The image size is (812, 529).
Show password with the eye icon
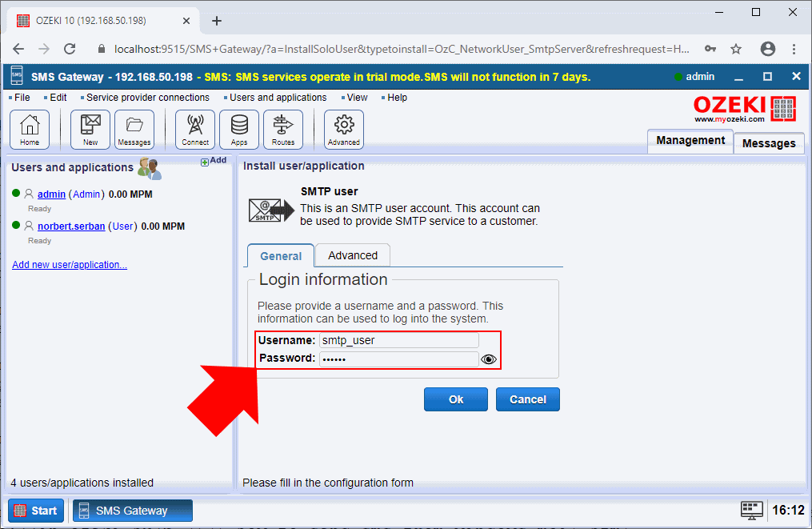coord(488,359)
